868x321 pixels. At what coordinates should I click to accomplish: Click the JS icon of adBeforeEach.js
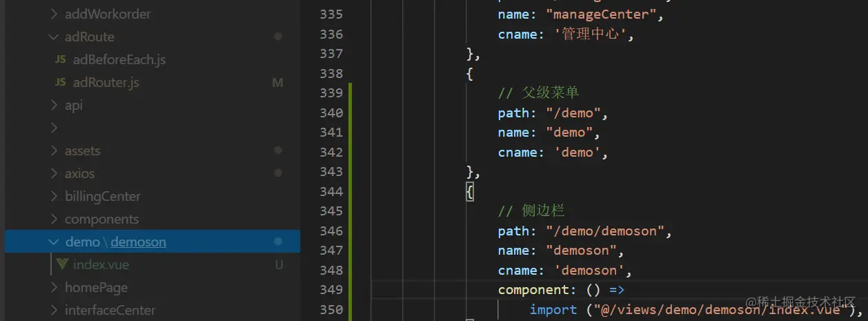[x=61, y=59]
